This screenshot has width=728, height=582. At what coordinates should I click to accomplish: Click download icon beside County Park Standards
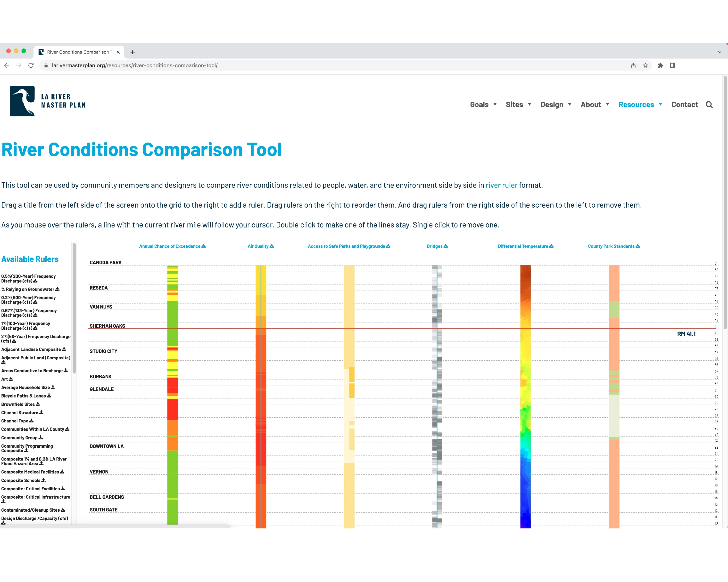tap(638, 246)
